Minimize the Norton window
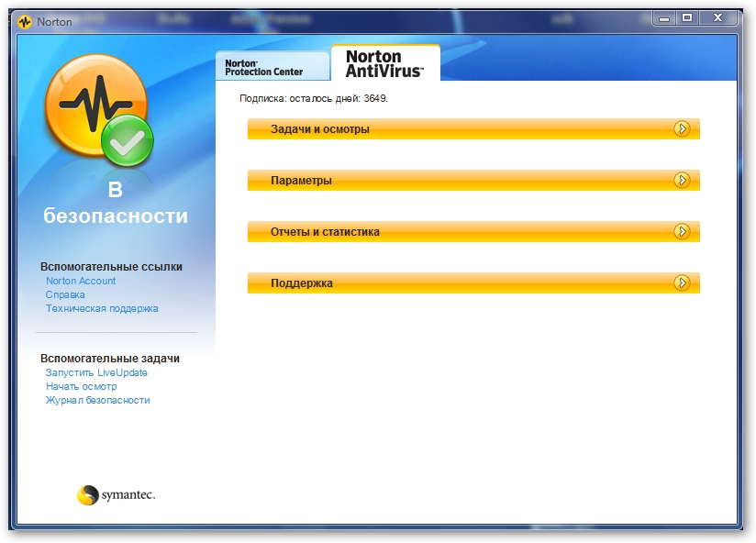The height and width of the screenshot is (543, 756). (x=664, y=18)
